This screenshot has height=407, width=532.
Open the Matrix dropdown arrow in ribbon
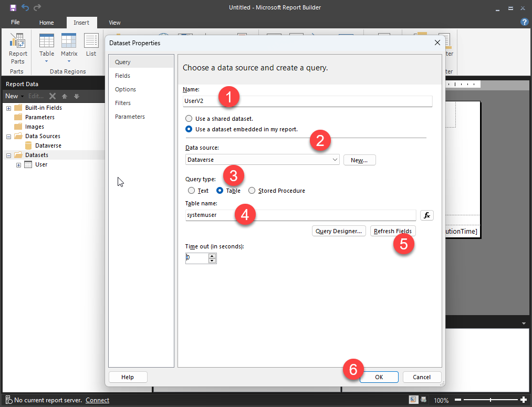pyautogui.click(x=69, y=61)
